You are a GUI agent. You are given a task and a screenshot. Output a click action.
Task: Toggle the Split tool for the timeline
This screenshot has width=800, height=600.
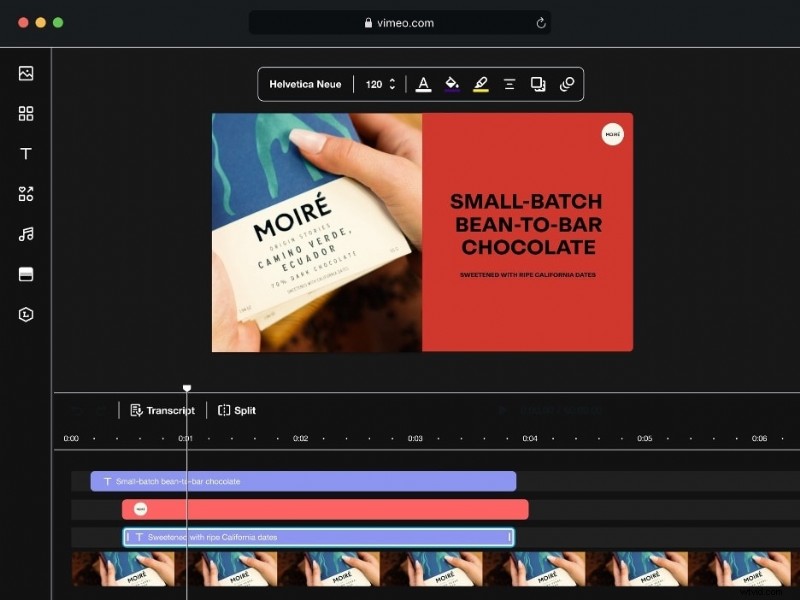[236, 410]
